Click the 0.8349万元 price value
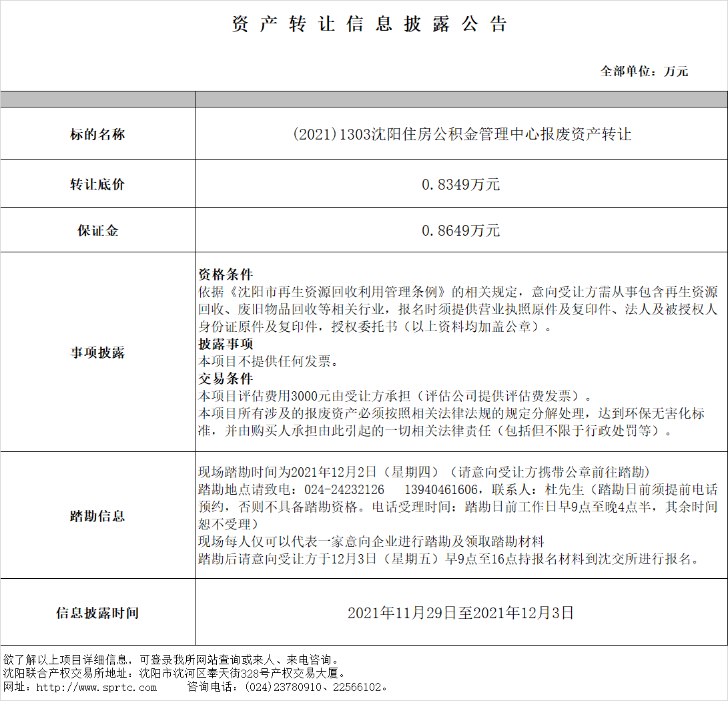728x701 pixels. (x=460, y=185)
